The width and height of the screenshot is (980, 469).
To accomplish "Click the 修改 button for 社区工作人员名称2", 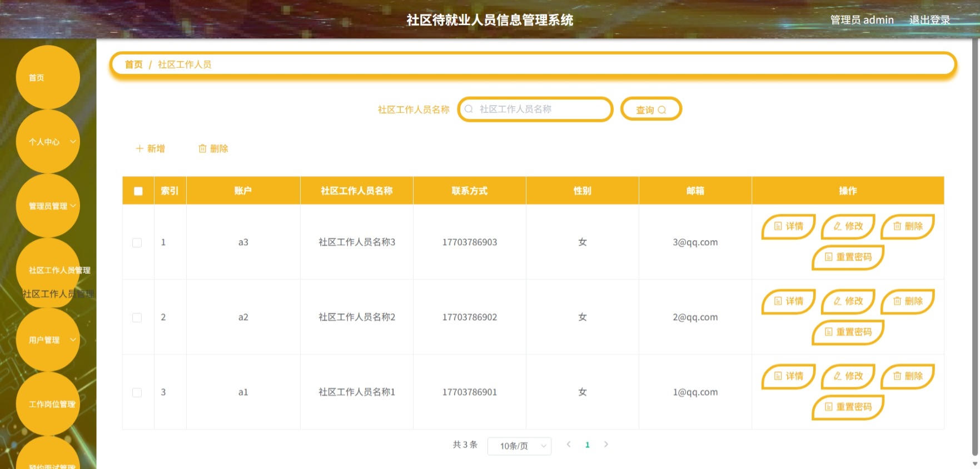I will [848, 301].
